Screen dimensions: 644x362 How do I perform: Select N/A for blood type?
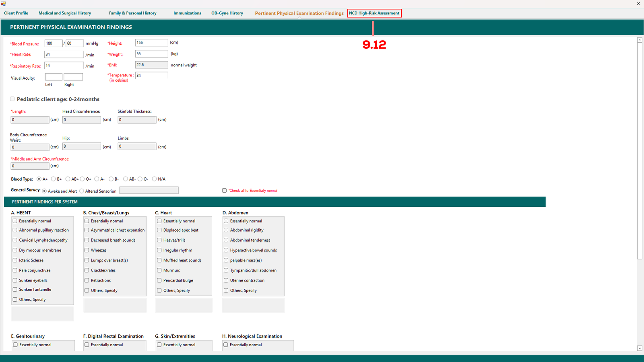pyautogui.click(x=155, y=179)
